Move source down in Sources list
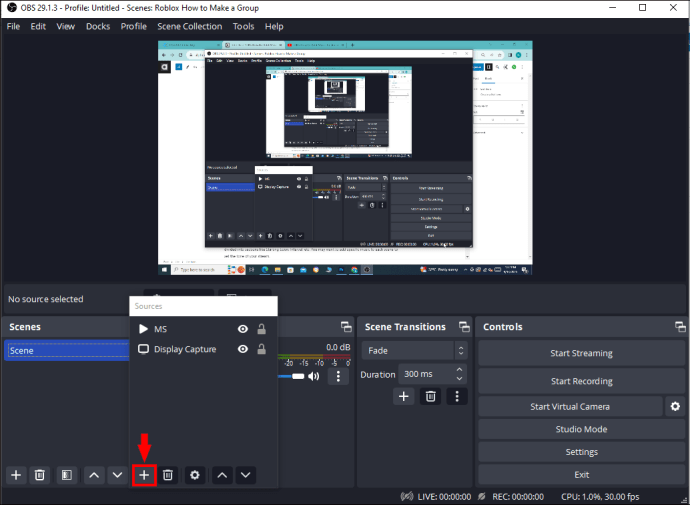This screenshot has height=505, width=690. point(246,475)
